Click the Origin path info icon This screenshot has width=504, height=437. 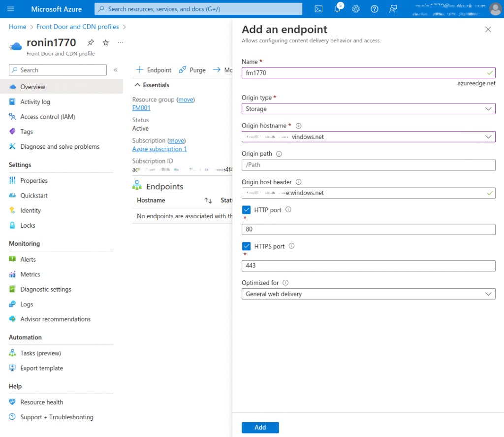(x=279, y=154)
